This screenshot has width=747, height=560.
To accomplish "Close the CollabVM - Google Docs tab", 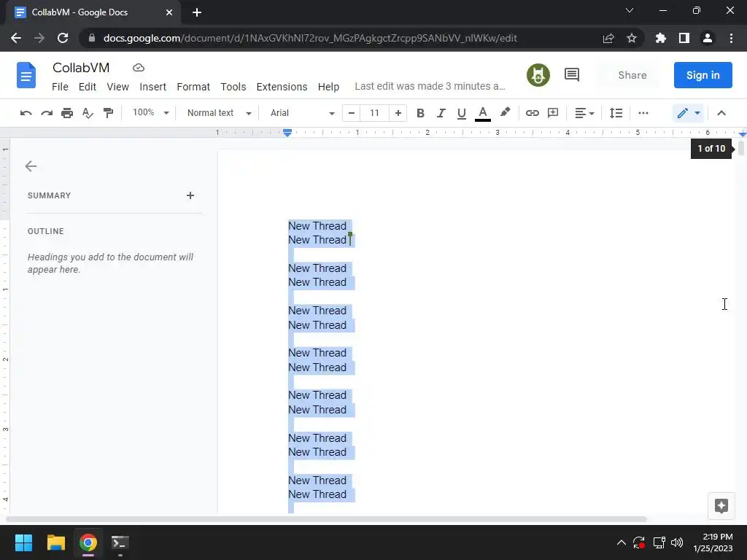I will click(169, 12).
